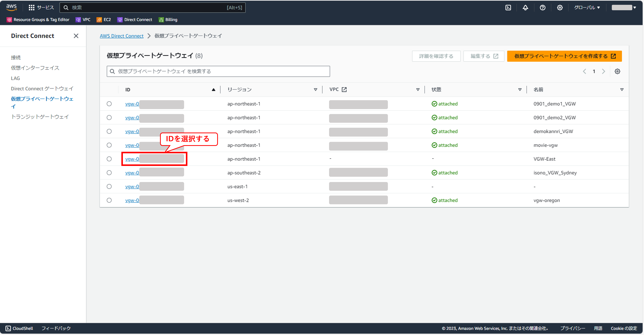Click the notifications bell icon

(525, 8)
